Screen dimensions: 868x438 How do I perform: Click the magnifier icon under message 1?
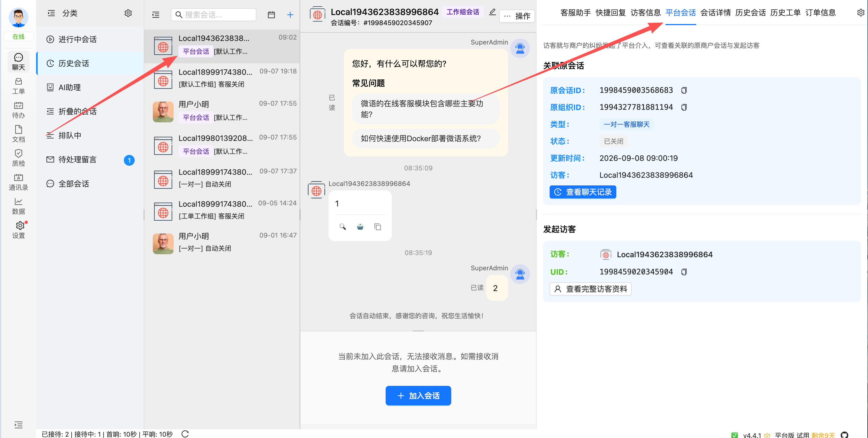[343, 227]
